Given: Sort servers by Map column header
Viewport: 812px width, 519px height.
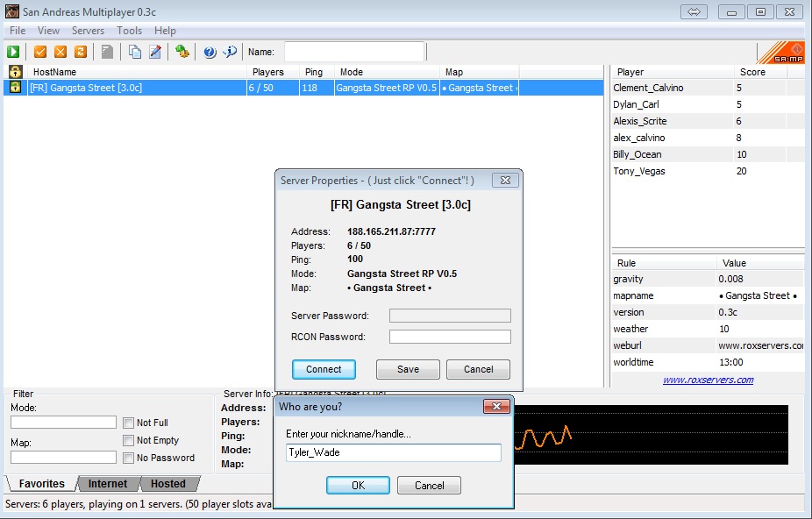Looking at the screenshot, I should click(x=479, y=72).
